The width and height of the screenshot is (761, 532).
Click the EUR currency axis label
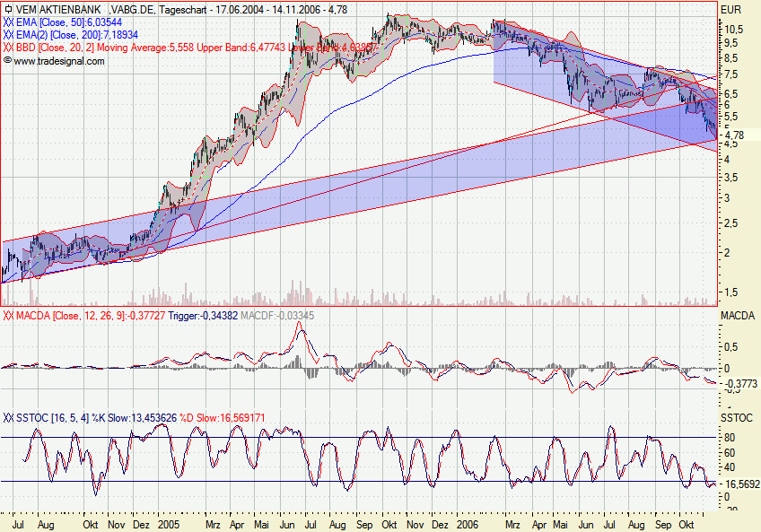[730, 10]
